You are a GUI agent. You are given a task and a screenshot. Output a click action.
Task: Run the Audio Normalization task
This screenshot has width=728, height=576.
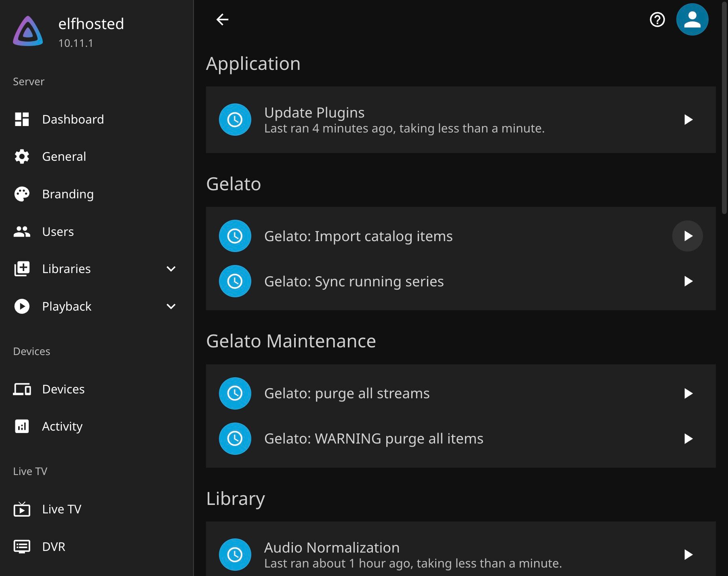(x=688, y=555)
